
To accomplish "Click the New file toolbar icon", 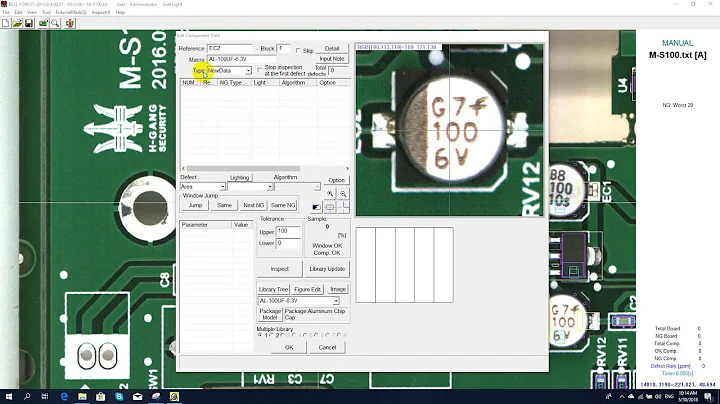I will (x=6, y=23).
